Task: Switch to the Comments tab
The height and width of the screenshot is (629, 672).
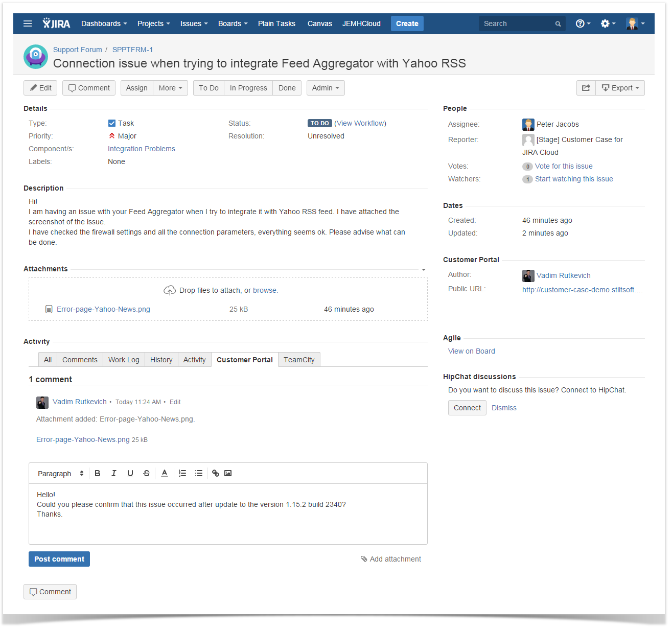Action: tap(80, 360)
